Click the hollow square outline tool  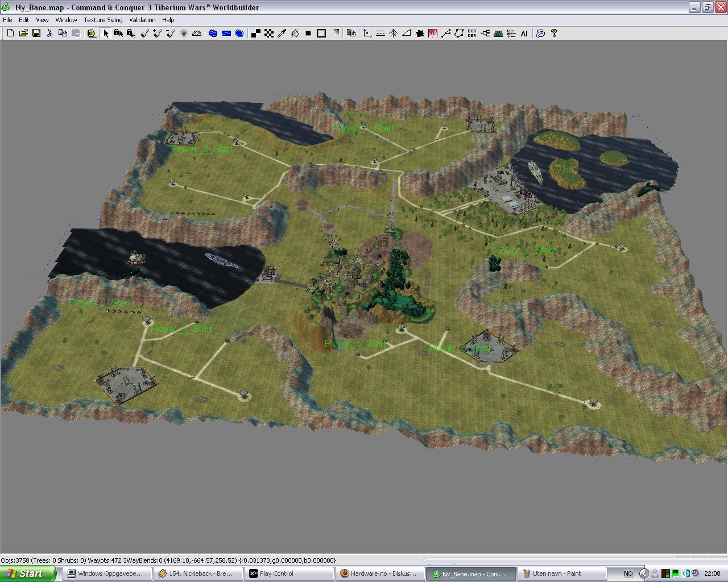click(x=321, y=34)
